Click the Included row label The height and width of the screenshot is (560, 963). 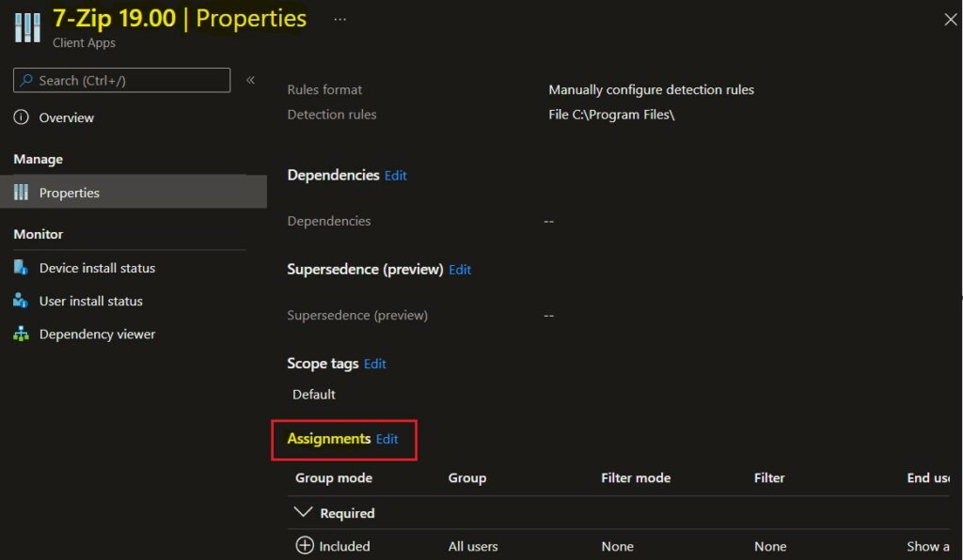344,547
